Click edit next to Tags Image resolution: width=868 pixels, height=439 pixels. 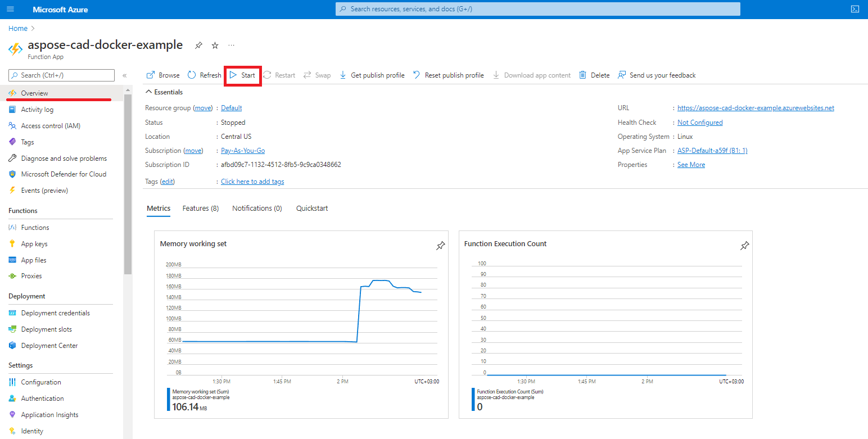coord(168,182)
